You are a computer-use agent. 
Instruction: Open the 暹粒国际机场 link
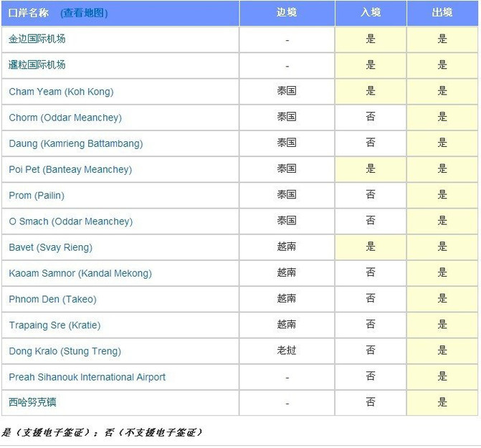[x=37, y=65]
